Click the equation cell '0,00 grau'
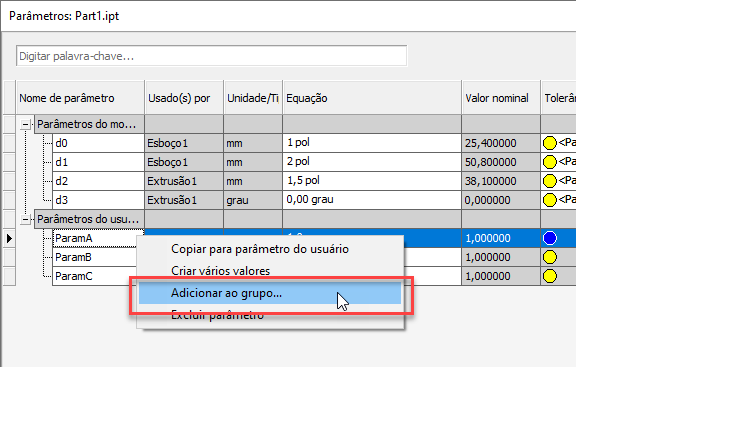 tap(372, 200)
